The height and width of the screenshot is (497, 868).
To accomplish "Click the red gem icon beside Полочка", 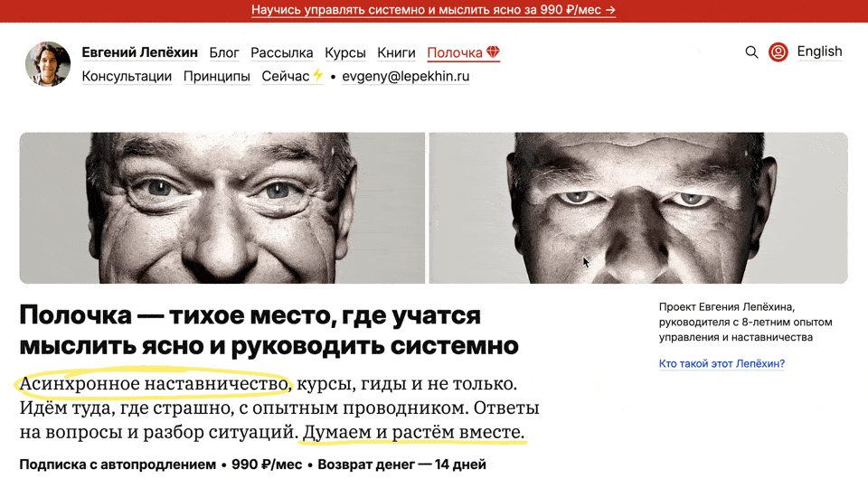I will (494, 52).
